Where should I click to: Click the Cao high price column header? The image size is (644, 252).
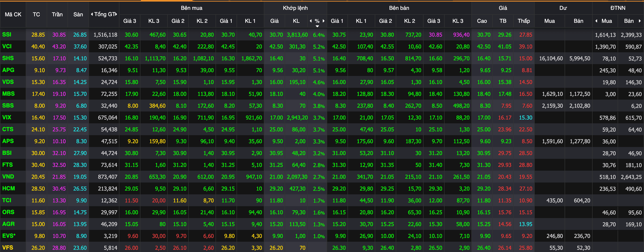coord(482,21)
